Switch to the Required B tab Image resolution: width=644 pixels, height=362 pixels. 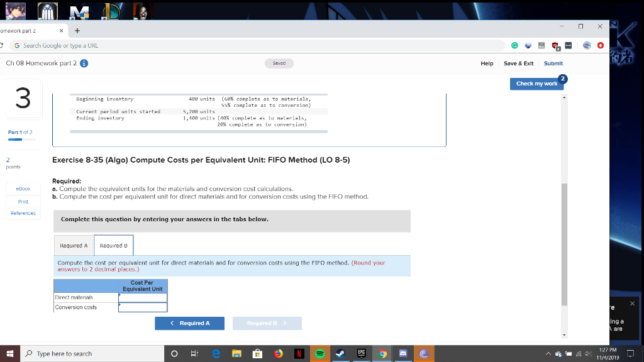point(113,245)
